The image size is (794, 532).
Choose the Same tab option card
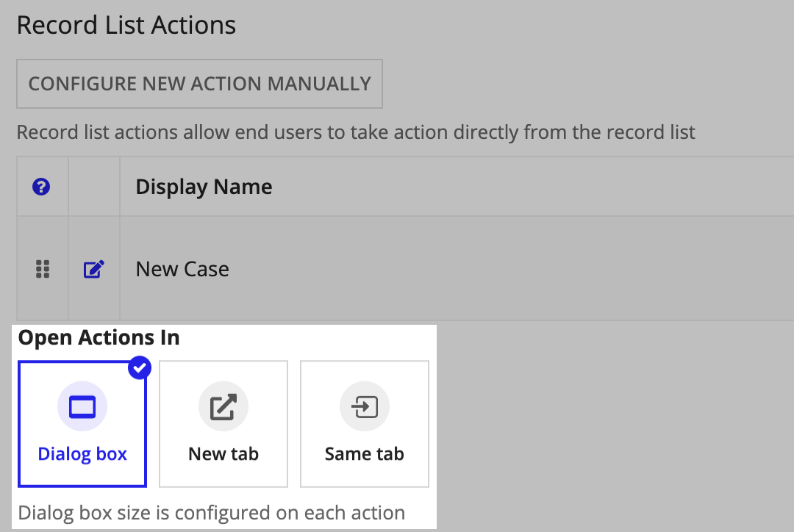[x=365, y=424]
